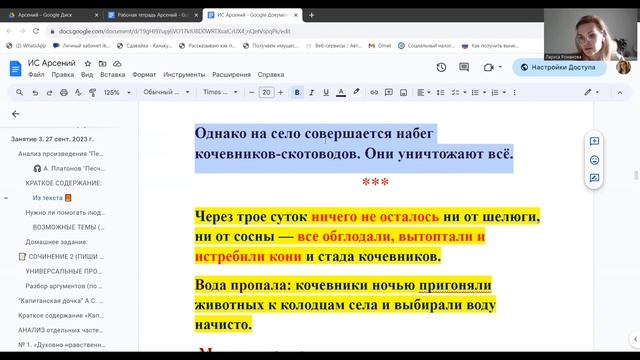Screen dimensions: 640x360
Task: Insert an image
Action: [x=403, y=93]
